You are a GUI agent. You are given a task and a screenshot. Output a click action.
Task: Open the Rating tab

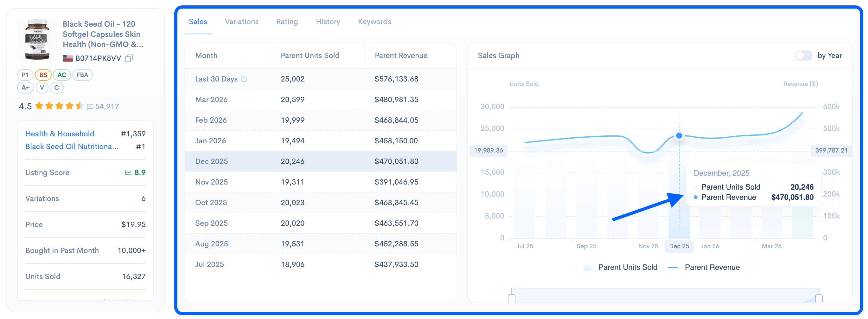[287, 22]
